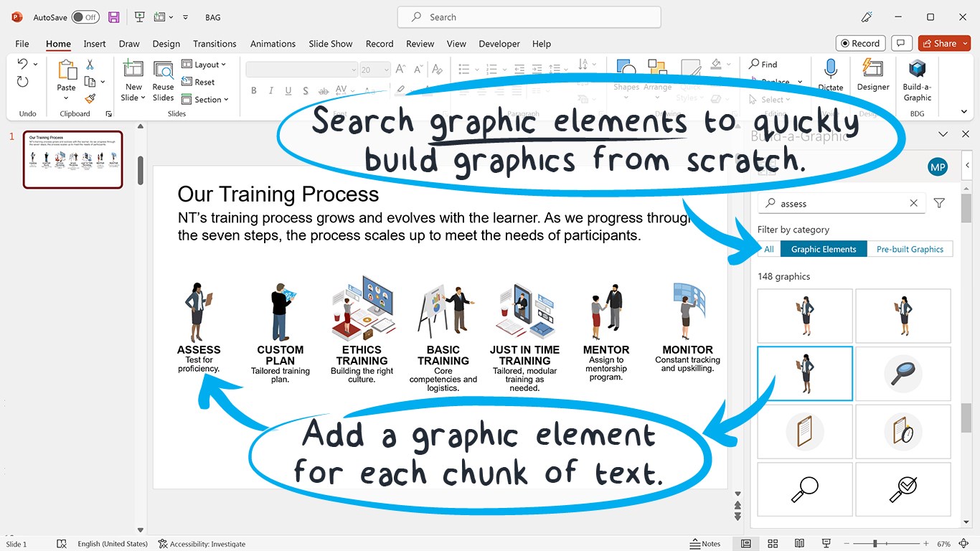This screenshot has width=980, height=551.
Task: Click the New Slide icon
Action: (x=133, y=69)
